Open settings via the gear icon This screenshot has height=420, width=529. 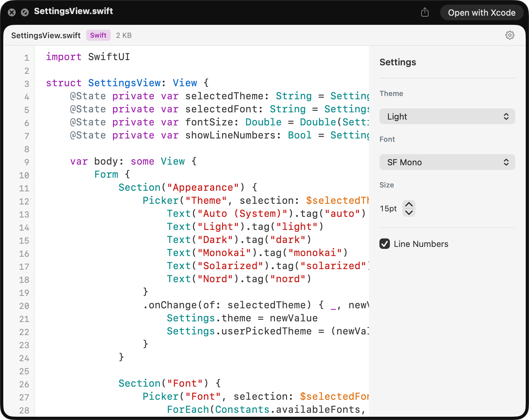(x=510, y=35)
